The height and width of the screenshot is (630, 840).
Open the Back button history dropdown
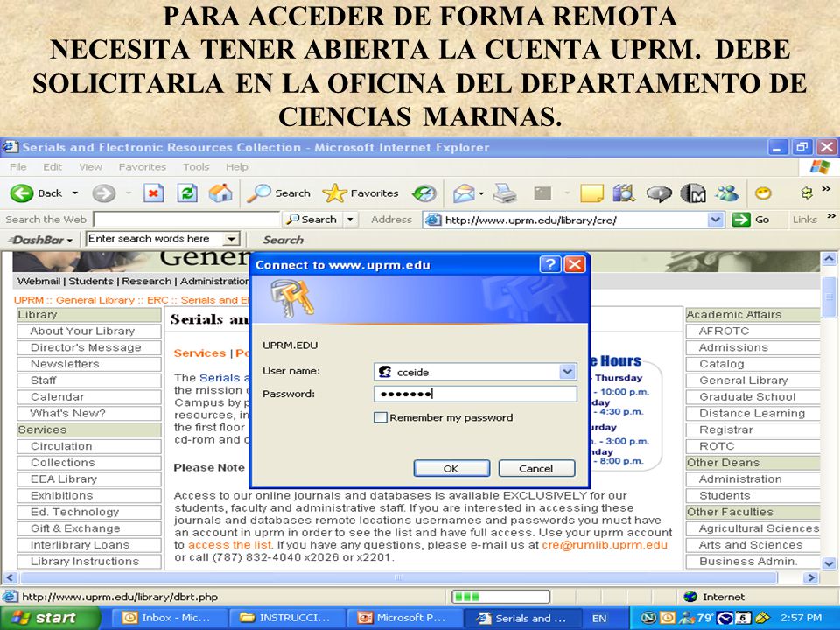click(75, 192)
